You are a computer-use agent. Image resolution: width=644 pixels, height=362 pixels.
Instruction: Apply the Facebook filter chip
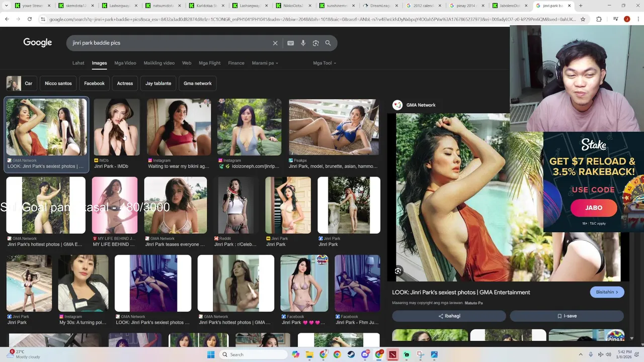tap(94, 83)
